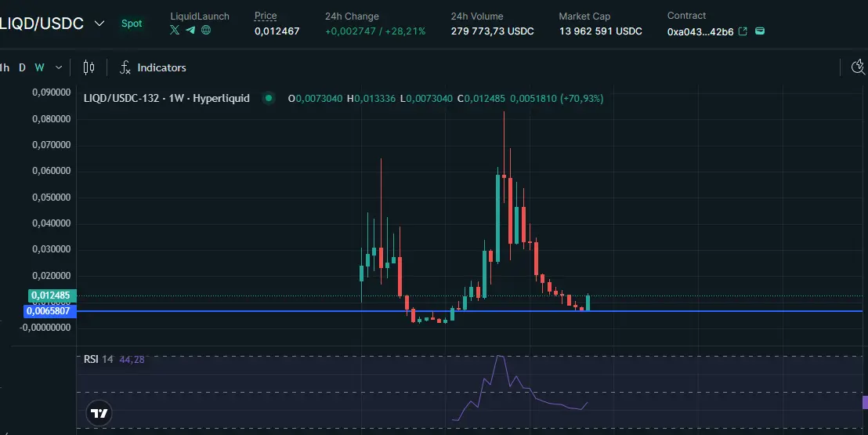This screenshot has height=435, width=868.
Task: Click the close value C0,012485 in legend
Action: click(481, 98)
